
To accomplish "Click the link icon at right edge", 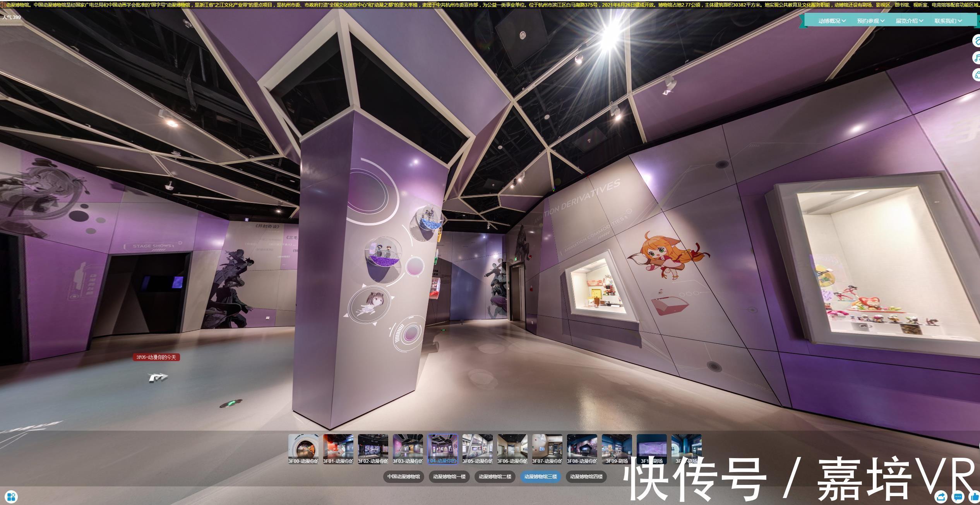I will 977,41.
